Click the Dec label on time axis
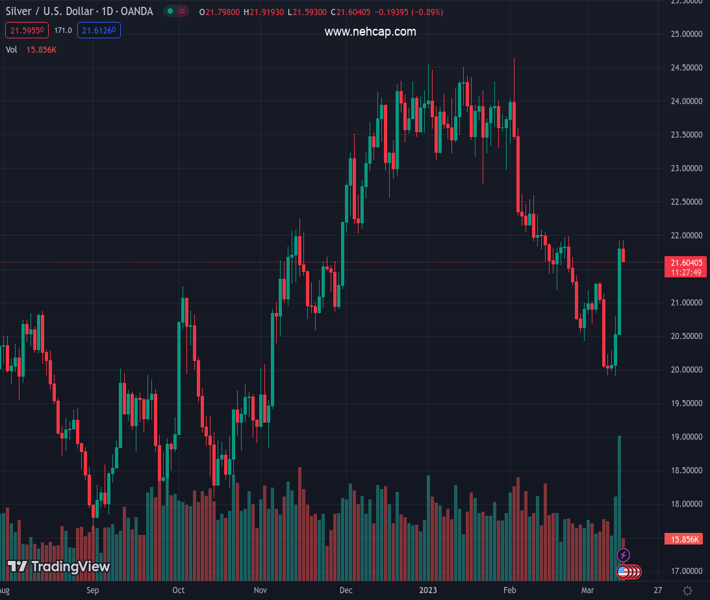710x600 pixels. tap(347, 591)
